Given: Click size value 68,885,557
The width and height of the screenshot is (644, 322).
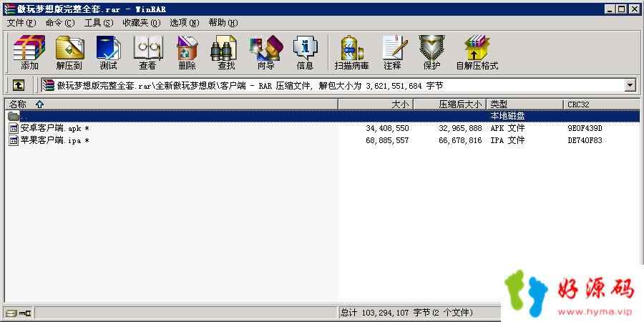Looking at the screenshot, I should [387, 140].
